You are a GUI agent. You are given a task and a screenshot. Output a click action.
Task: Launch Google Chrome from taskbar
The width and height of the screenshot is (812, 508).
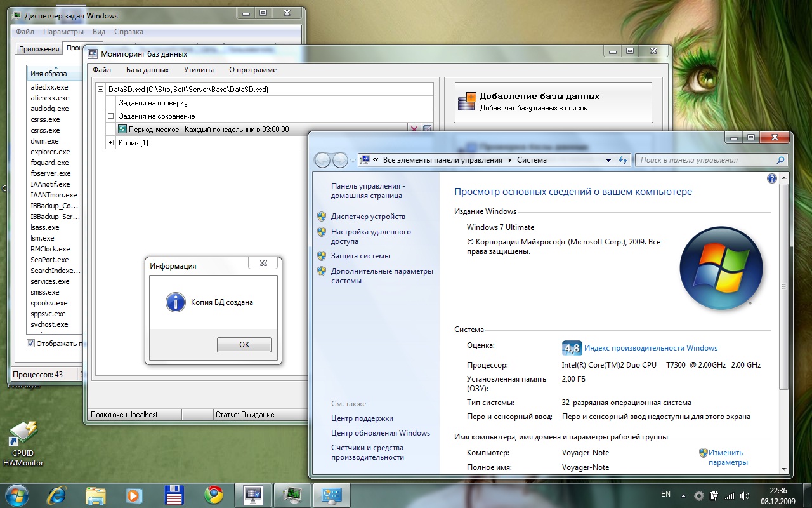tap(213, 495)
